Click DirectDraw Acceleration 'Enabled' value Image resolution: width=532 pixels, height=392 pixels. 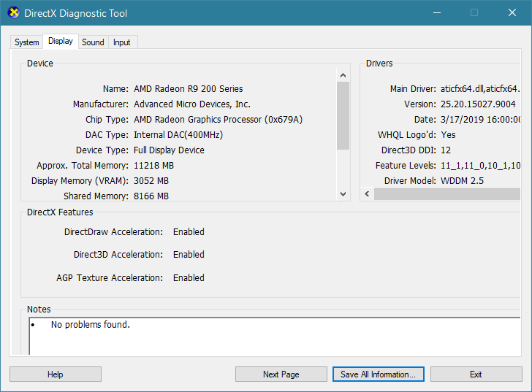click(189, 232)
